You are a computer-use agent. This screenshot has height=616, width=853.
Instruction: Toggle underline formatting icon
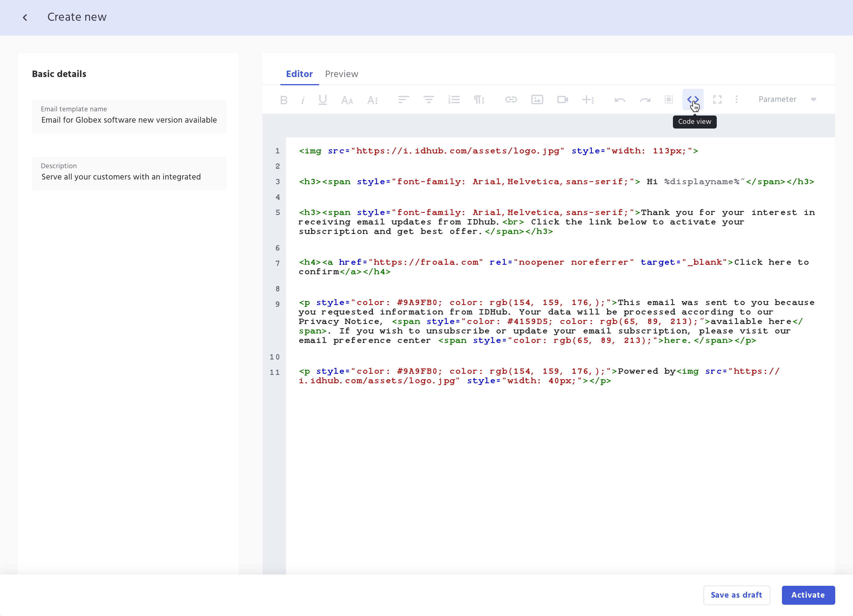[322, 100]
